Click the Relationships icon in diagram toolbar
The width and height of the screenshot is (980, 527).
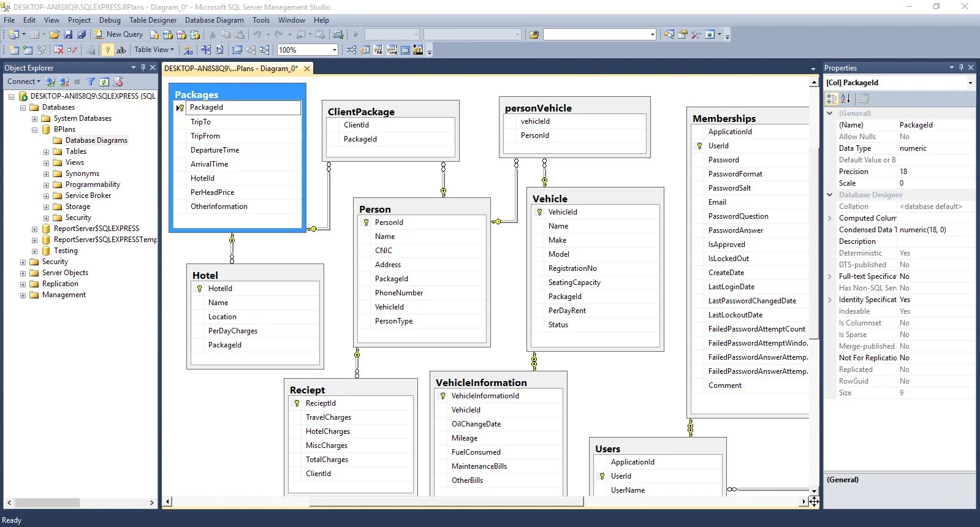(351, 50)
